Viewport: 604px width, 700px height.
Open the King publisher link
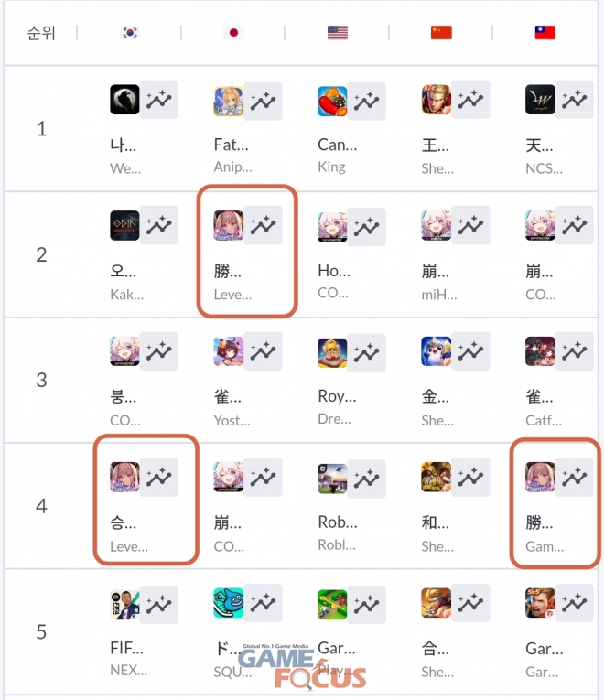pos(331,167)
